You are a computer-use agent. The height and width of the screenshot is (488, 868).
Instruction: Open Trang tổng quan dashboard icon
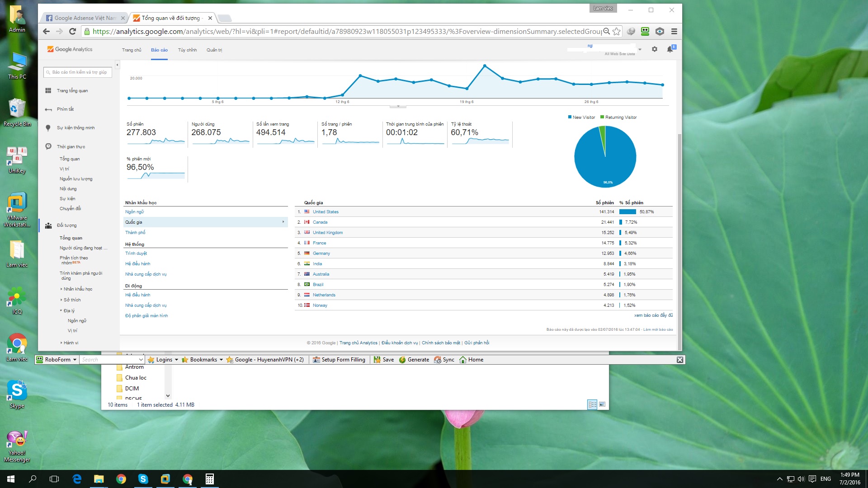(48, 91)
